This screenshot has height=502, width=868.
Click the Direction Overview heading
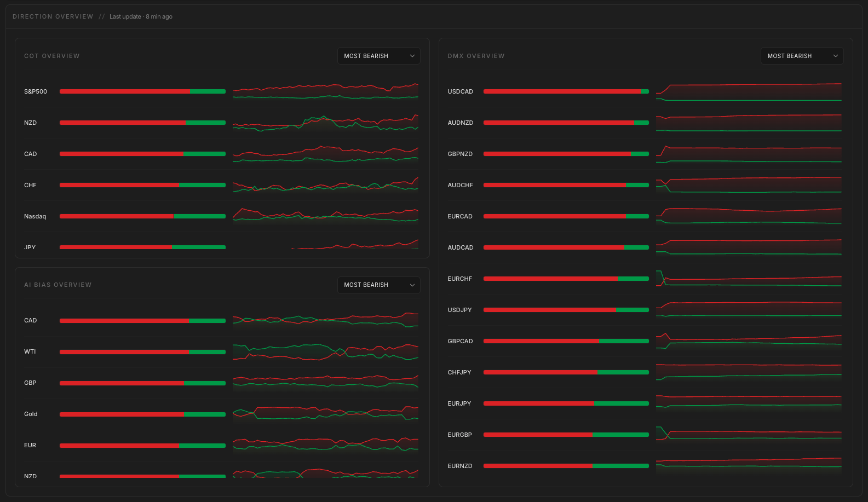click(53, 16)
